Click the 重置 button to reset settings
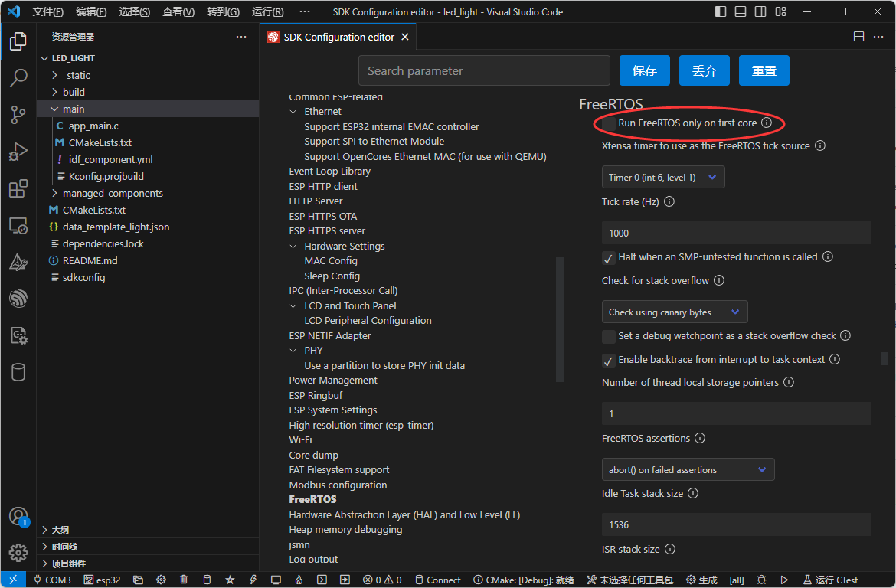This screenshot has width=896, height=588. tap(764, 70)
